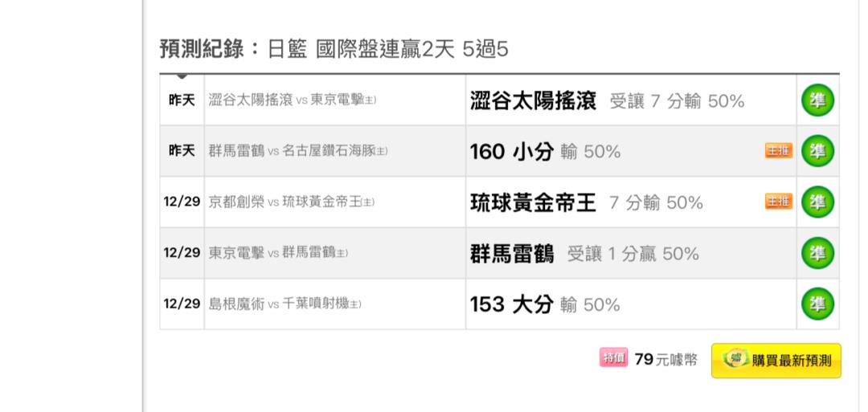Click 購買最新預測 yellow button
This screenshot has height=412, width=868.
tap(776, 361)
